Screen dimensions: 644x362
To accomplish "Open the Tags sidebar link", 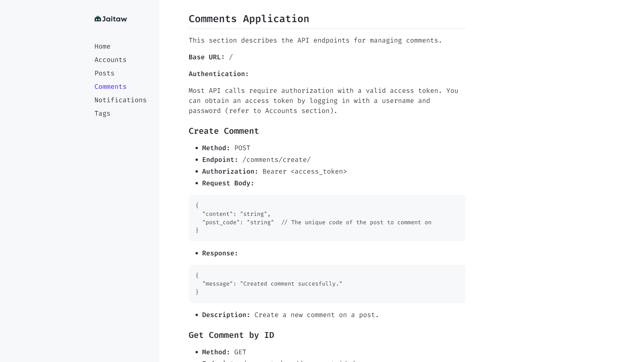I will point(102,113).
